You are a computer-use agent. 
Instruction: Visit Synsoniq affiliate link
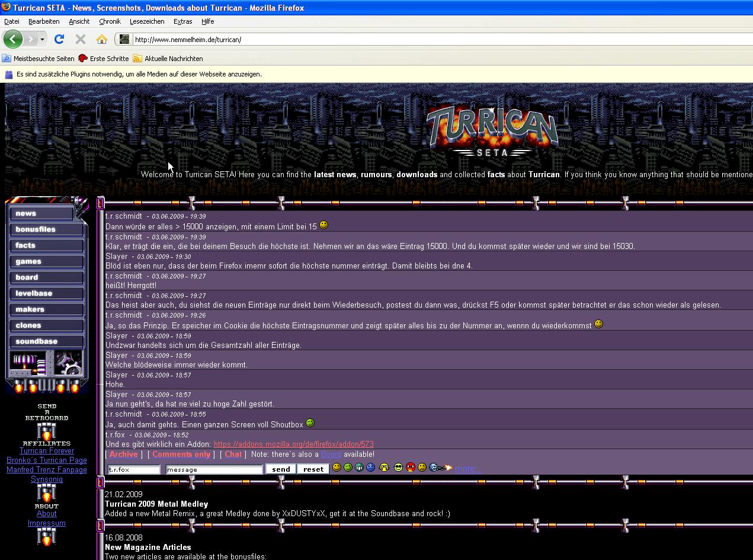coord(47,479)
